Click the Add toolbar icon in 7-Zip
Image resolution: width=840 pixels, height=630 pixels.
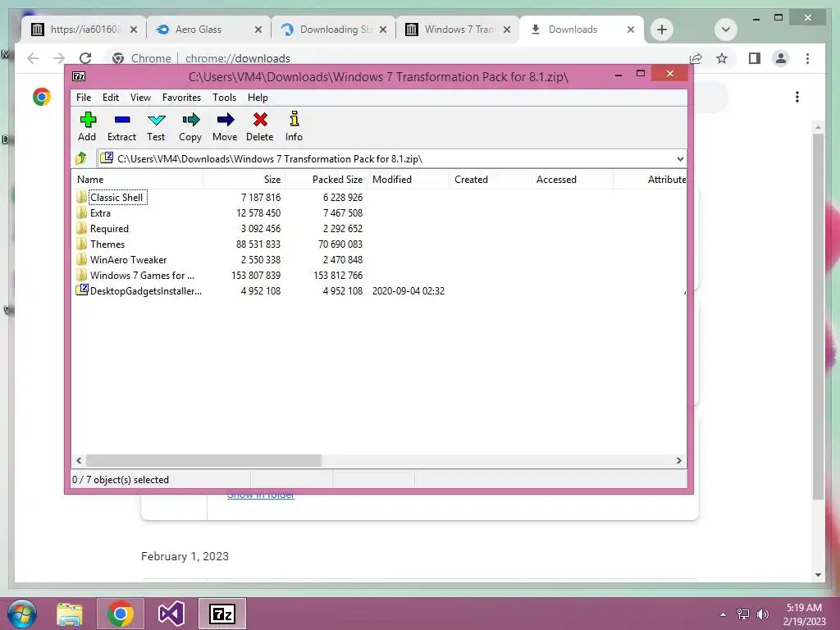[x=88, y=120]
